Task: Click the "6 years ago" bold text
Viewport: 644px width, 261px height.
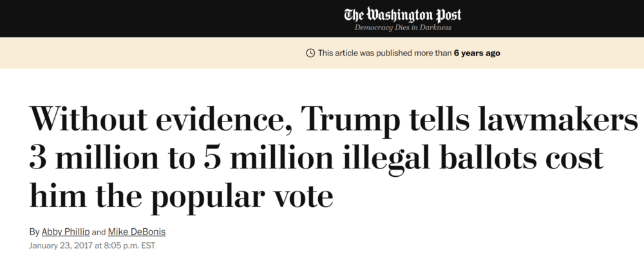Action: (477, 53)
